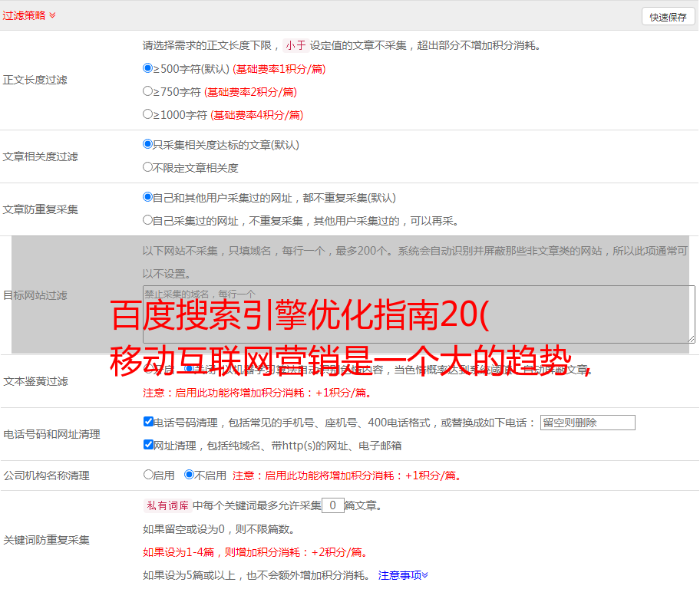Click the 留空则删除 phone replacement field
This screenshot has width=700, height=589.
[x=587, y=423]
